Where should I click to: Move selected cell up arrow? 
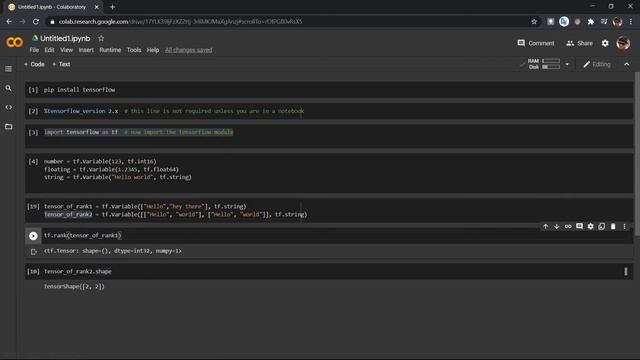click(545, 226)
